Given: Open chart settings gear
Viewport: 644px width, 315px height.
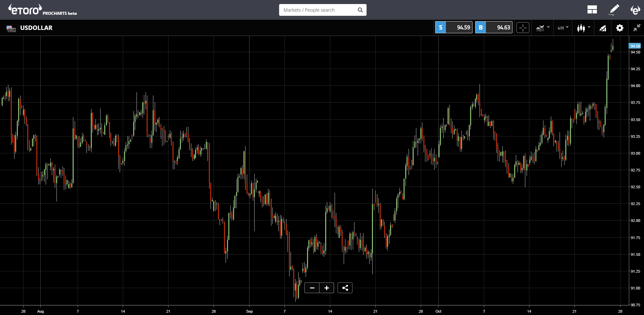Looking at the screenshot, I should tap(620, 28).
